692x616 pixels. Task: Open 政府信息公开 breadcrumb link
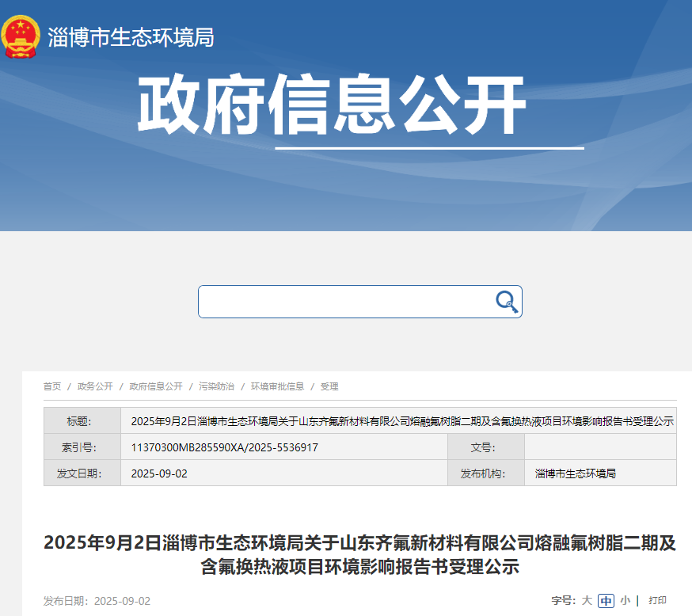(x=156, y=386)
